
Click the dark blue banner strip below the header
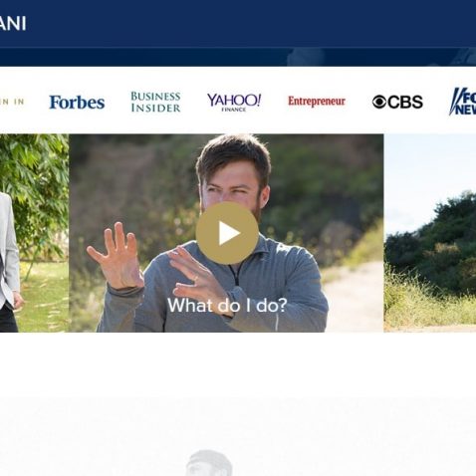pos(238,57)
